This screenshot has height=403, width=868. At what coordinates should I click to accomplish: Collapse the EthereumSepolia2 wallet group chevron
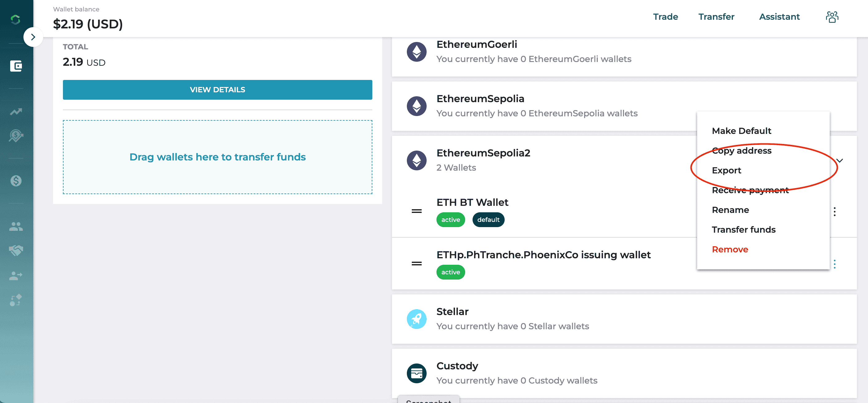coord(840,160)
